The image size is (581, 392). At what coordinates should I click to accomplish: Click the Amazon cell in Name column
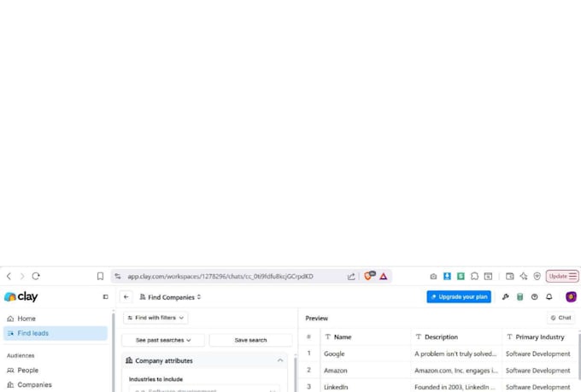366,370
